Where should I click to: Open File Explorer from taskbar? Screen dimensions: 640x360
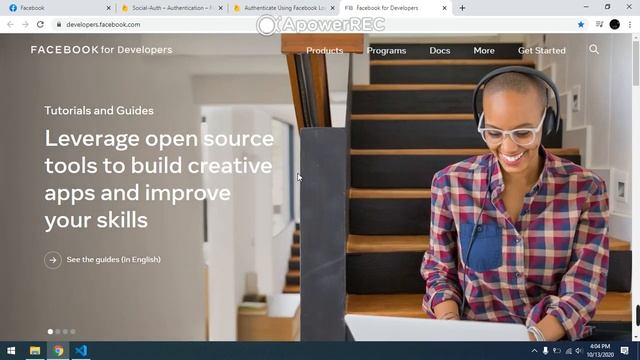35,351
